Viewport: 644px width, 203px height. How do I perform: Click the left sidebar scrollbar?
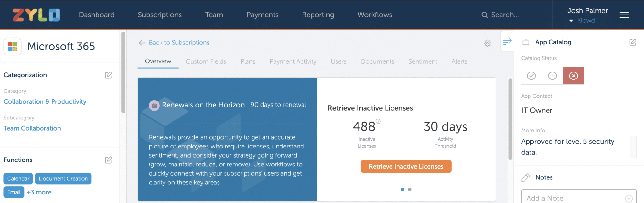(123, 72)
